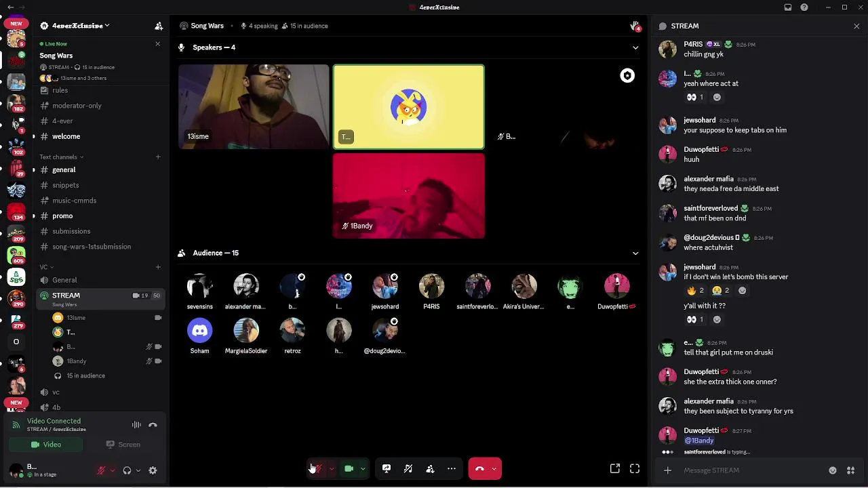Pop out the stage window
This screenshot has height=488, width=868.
pos(615,468)
